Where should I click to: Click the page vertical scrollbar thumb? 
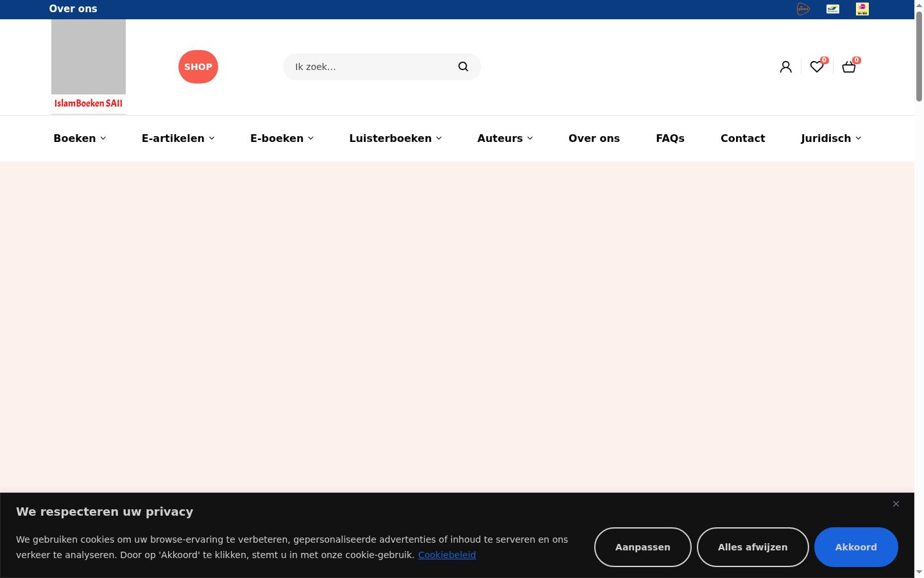[919, 57]
